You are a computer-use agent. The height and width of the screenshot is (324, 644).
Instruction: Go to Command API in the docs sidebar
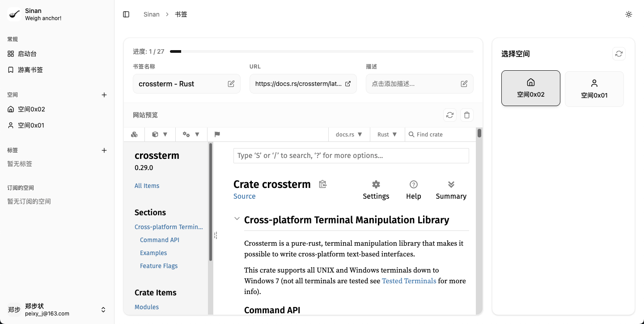(x=160, y=240)
